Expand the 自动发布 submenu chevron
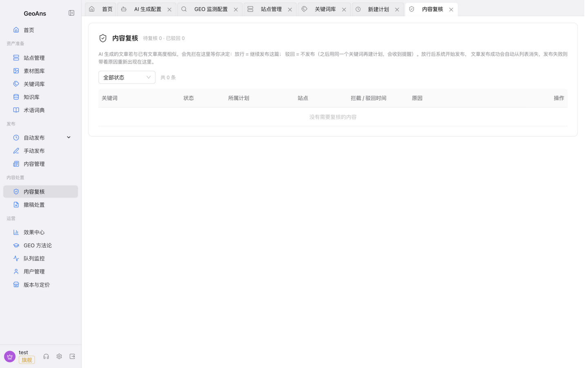 pos(69,138)
